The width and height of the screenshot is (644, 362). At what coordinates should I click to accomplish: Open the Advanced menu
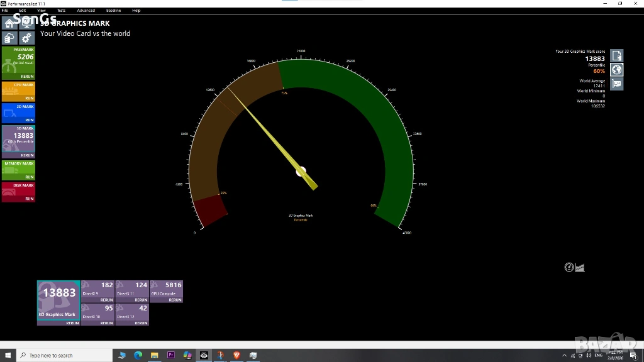point(86,11)
